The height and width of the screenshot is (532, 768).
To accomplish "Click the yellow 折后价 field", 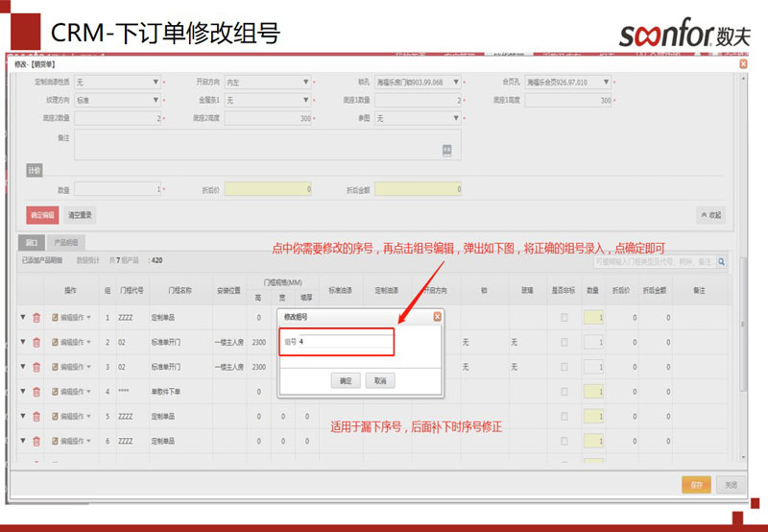I will (269, 190).
